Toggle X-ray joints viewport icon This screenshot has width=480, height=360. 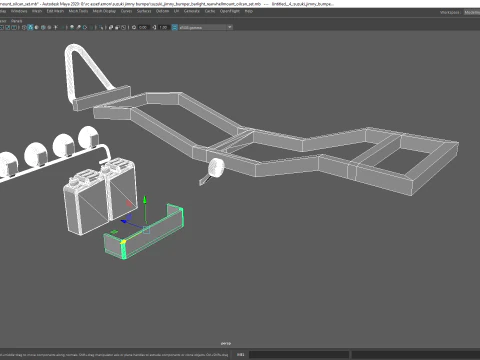coord(123,27)
